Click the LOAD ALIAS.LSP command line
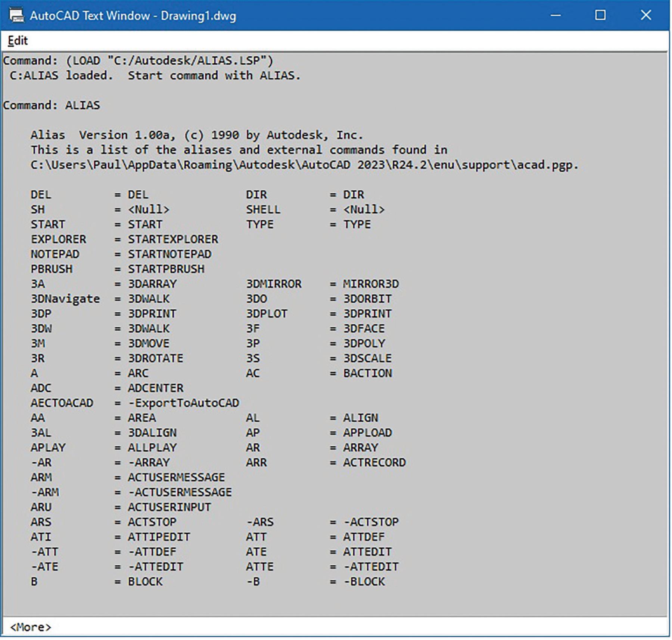Image resolution: width=672 pixels, height=640 pixels. tap(138, 61)
